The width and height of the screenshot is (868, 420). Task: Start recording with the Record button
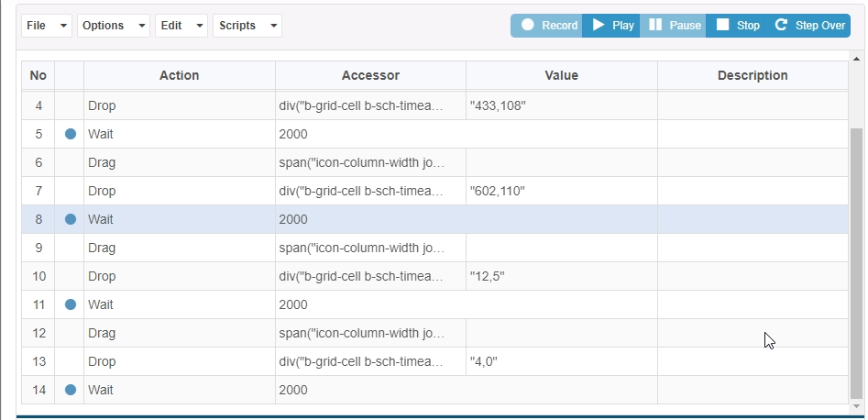[x=547, y=26]
